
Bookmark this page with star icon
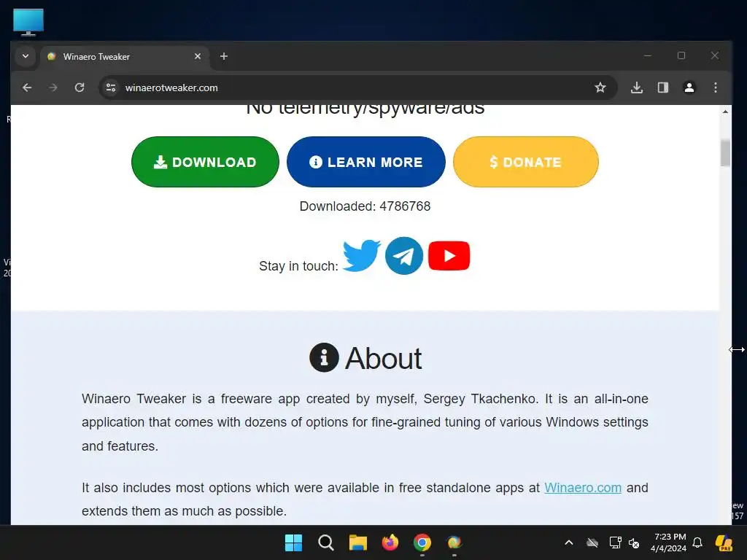[600, 87]
